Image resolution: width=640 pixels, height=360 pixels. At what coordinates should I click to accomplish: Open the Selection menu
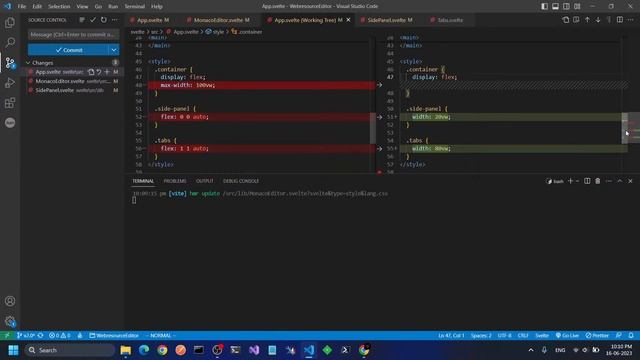tap(59, 7)
